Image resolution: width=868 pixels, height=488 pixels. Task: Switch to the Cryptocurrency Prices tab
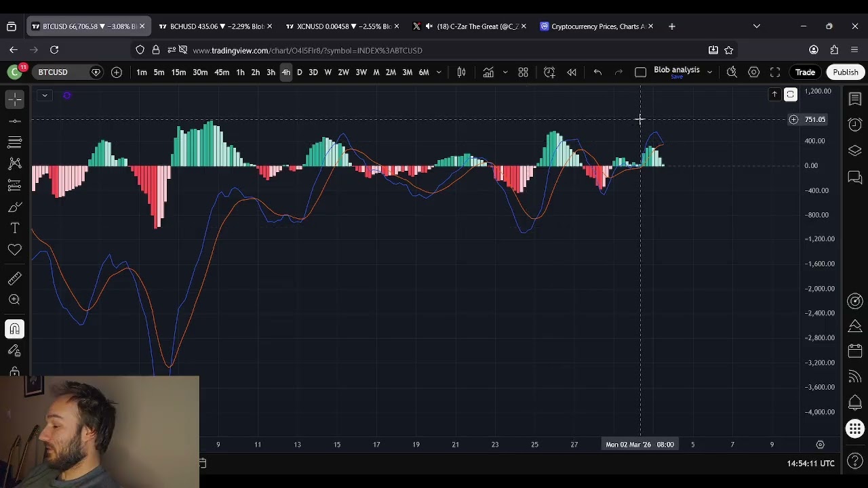point(597,26)
